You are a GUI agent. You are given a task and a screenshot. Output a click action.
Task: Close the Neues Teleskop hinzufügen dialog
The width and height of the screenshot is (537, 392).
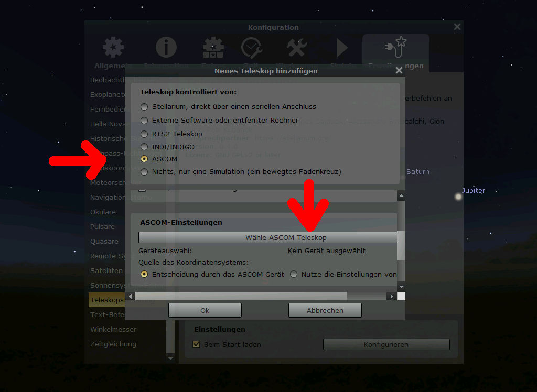[399, 70]
